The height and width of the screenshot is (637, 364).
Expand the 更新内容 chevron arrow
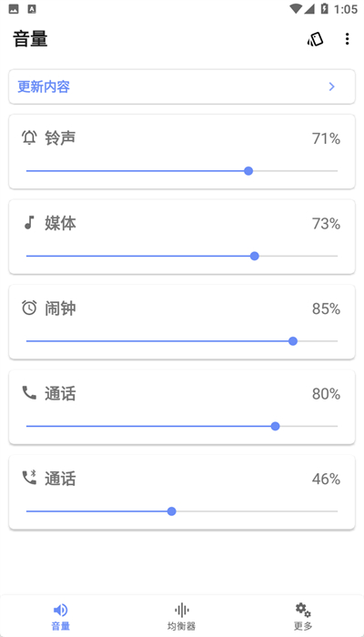[x=332, y=86]
